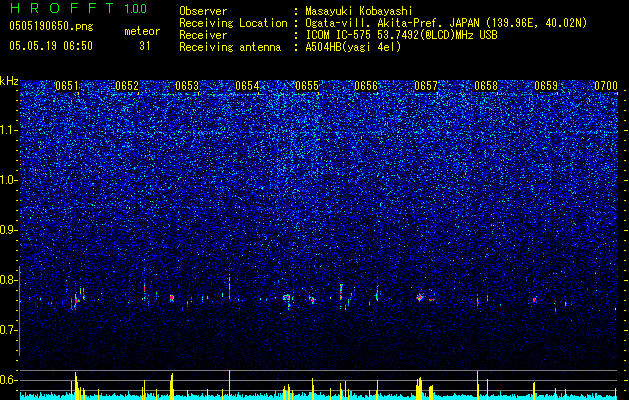Click the 0657 time marker
Viewport: 629px width, 400px height.
(426, 86)
